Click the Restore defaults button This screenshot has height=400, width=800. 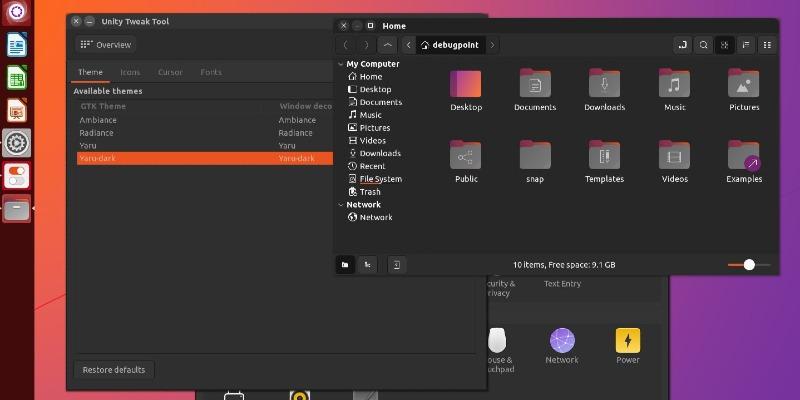[114, 370]
